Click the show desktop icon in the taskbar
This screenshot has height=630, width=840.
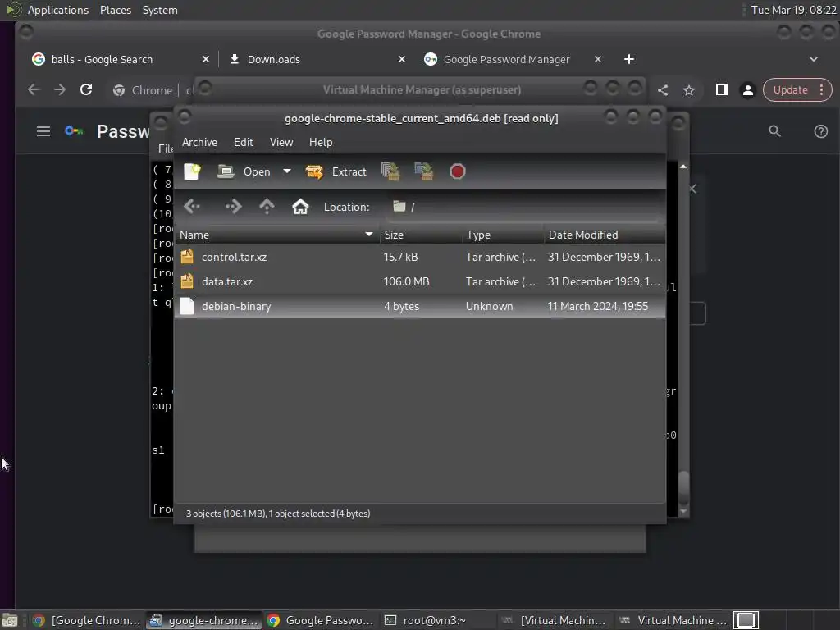[10, 620]
